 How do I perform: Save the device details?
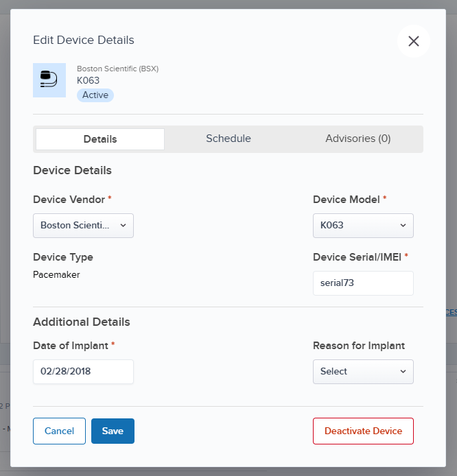[113, 431]
